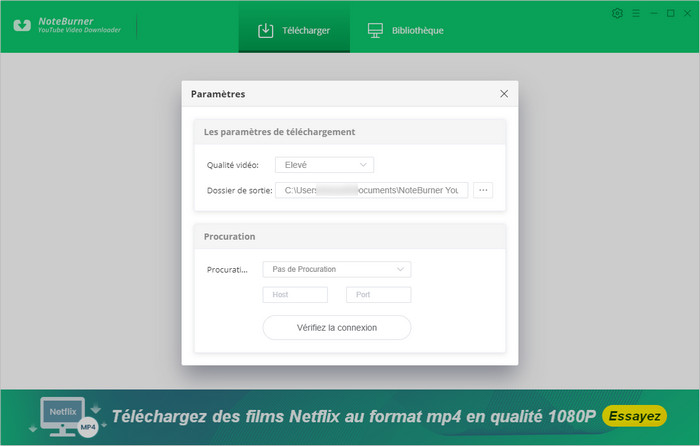This screenshot has width=700, height=446.
Task: Open settings gear in title bar
Action: [617, 13]
